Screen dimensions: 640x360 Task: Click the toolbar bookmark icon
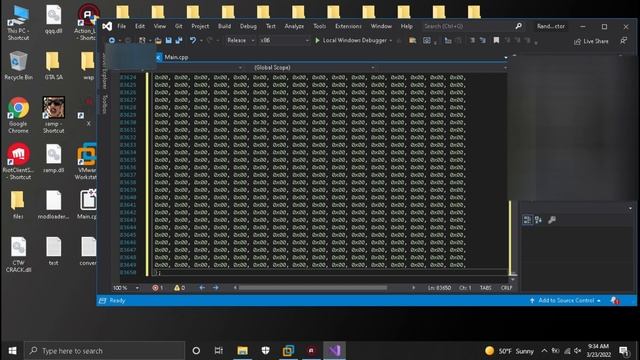pos(496,40)
